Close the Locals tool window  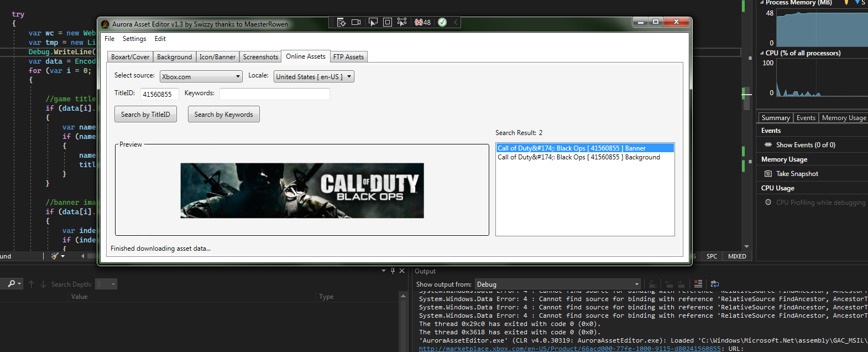coord(402,271)
